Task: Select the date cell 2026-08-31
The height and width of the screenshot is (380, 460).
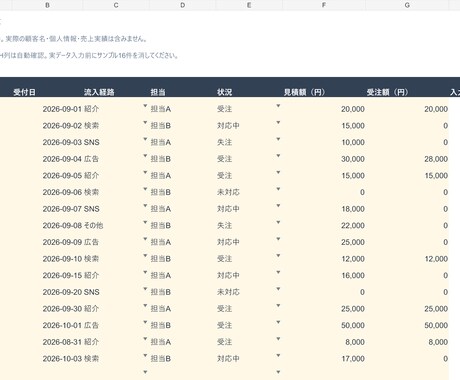Action: [47, 342]
